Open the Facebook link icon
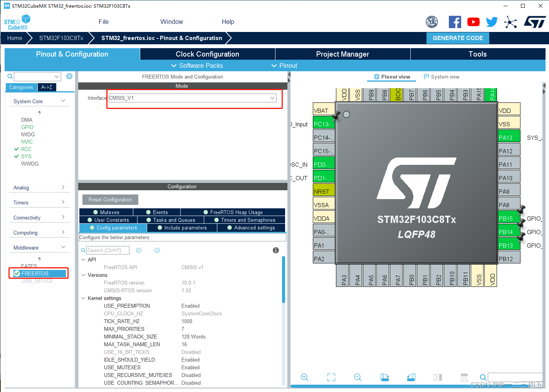This screenshot has width=549, height=392. pos(455,22)
